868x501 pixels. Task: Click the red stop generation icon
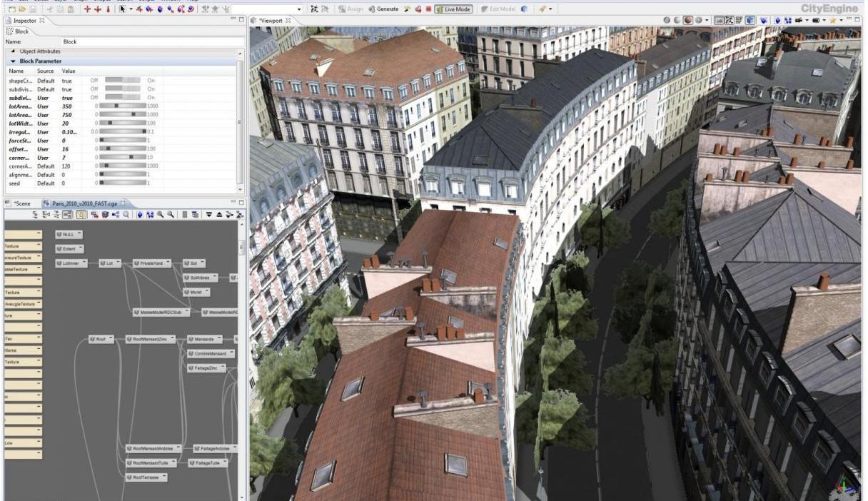428,9
